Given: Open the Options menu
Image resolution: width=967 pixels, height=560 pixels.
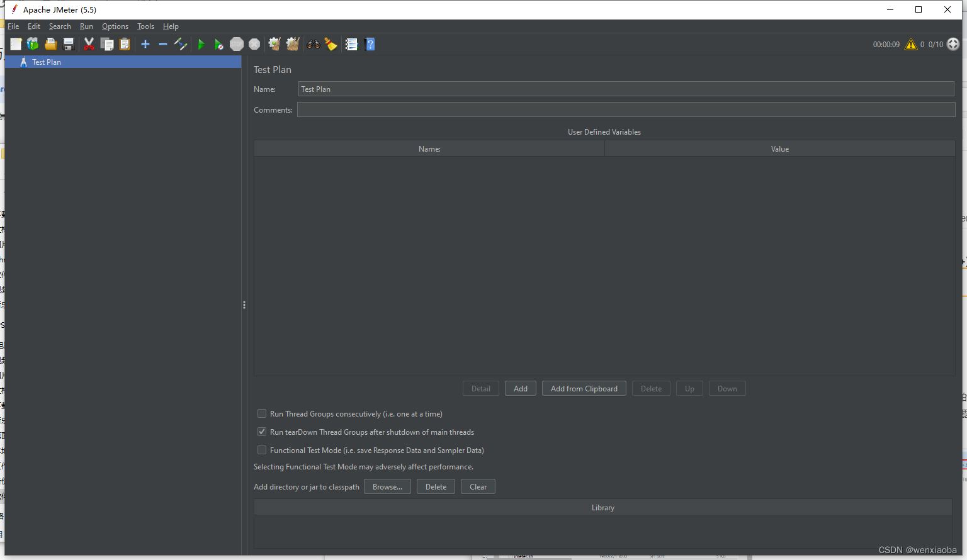Looking at the screenshot, I should (x=115, y=26).
